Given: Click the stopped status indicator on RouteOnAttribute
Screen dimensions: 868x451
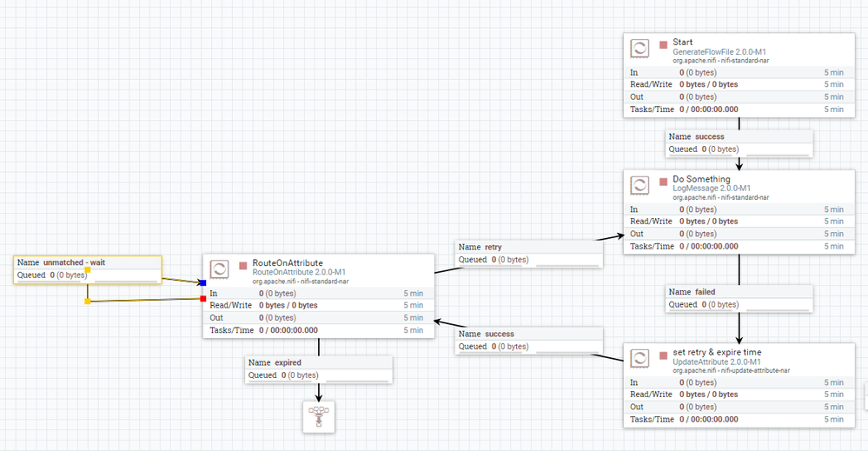Looking at the screenshot, I should coord(242,266).
